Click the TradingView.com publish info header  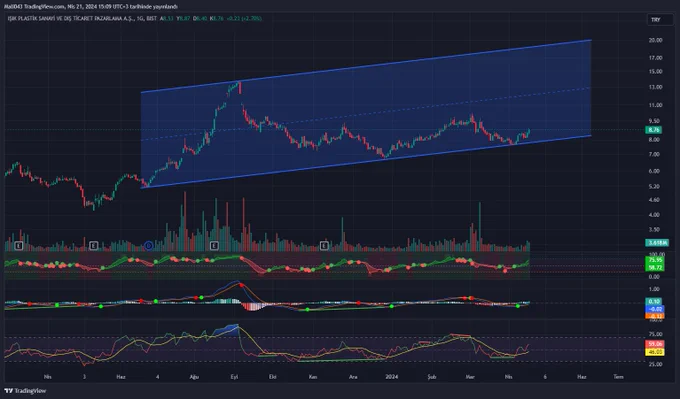tap(91, 7)
